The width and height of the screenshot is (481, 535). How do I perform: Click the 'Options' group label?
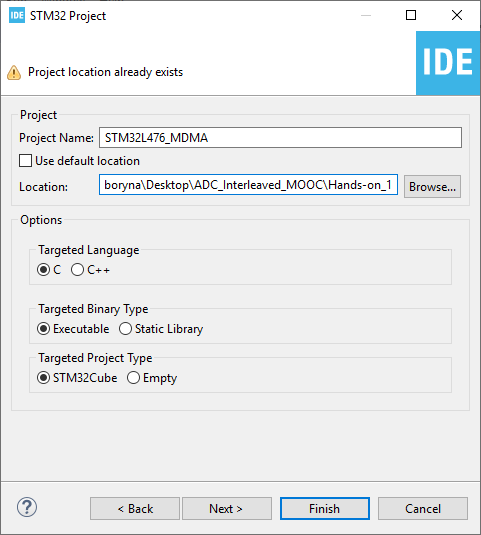tap(41, 220)
